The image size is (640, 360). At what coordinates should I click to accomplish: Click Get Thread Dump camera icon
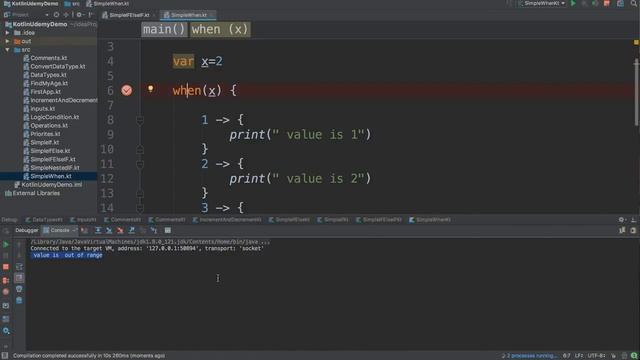pos(6,305)
